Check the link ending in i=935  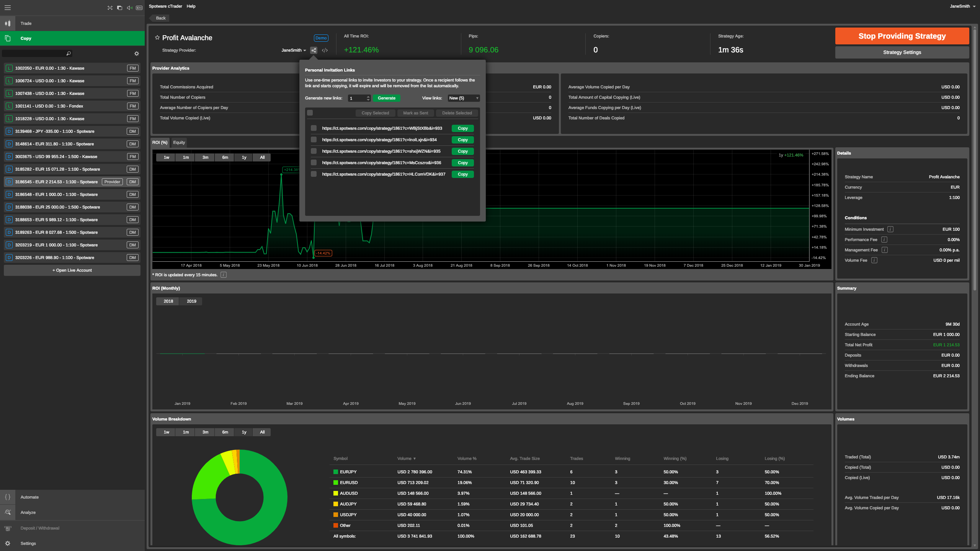314,151
